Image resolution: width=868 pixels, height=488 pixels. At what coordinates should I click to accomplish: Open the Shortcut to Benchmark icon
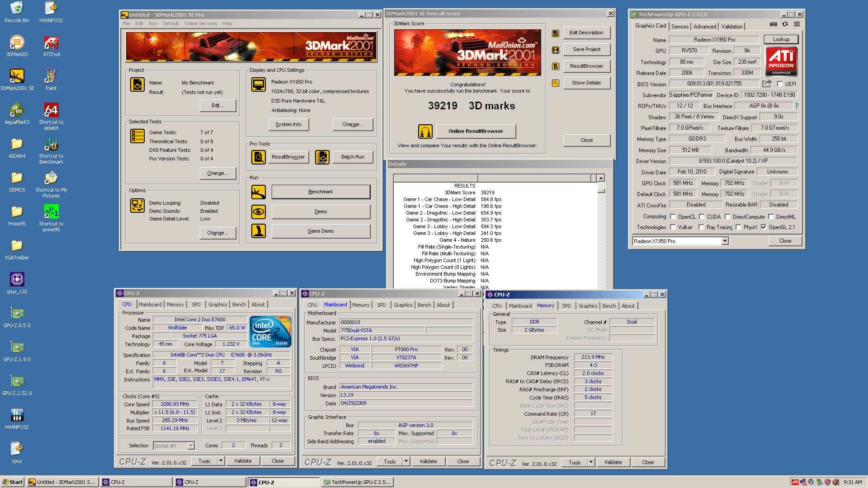click(51, 150)
